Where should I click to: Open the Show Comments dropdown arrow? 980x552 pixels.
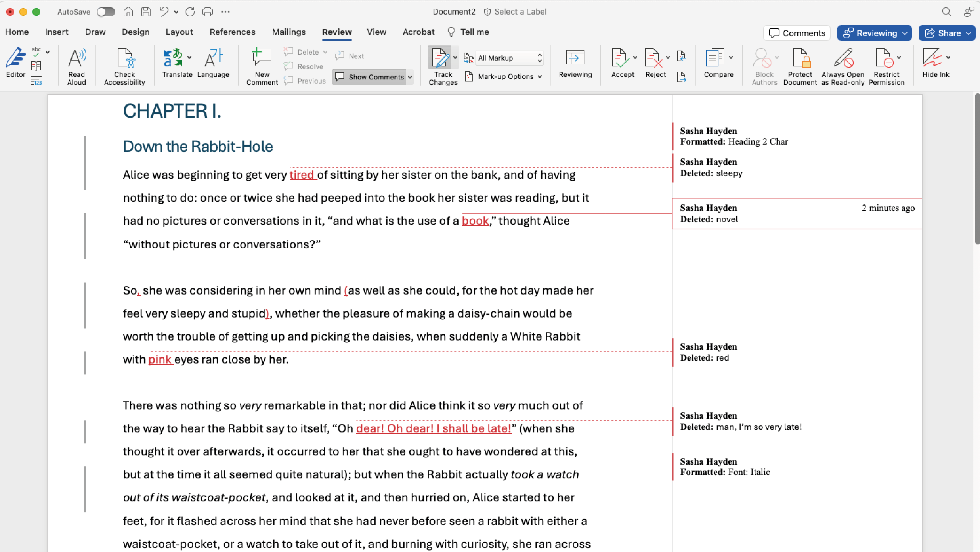[x=410, y=77]
